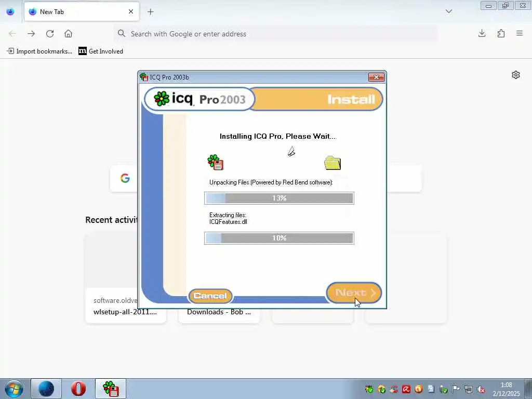
Task: Click the globe browser taskbar button
Action: coord(46,389)
